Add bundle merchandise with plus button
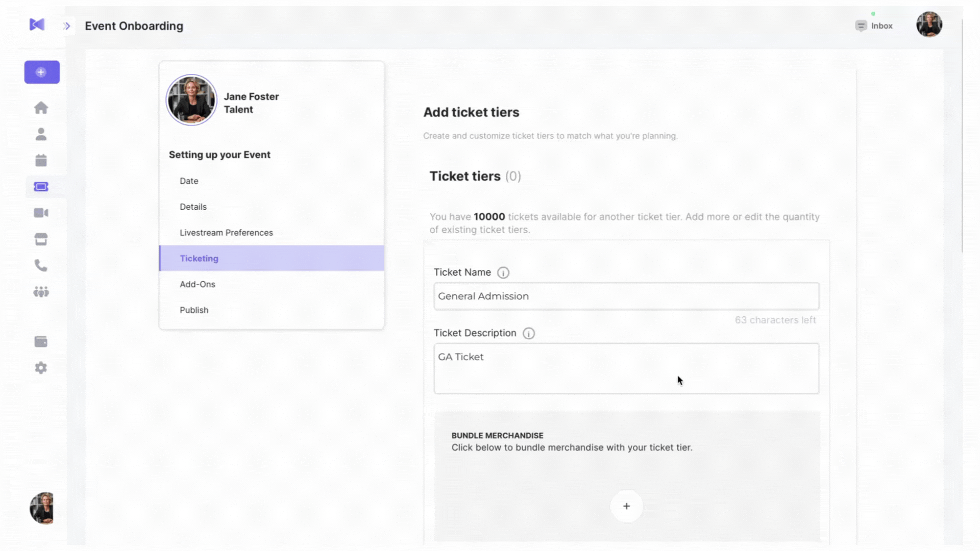The height and width of the screenshot is (551, 980). click(x=626, y=506)
